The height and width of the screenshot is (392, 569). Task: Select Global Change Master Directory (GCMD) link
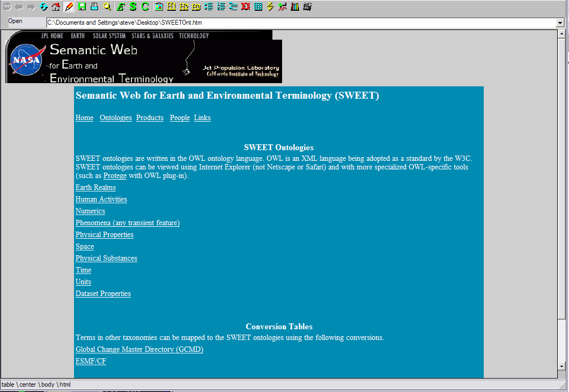[x=139, y=350]
